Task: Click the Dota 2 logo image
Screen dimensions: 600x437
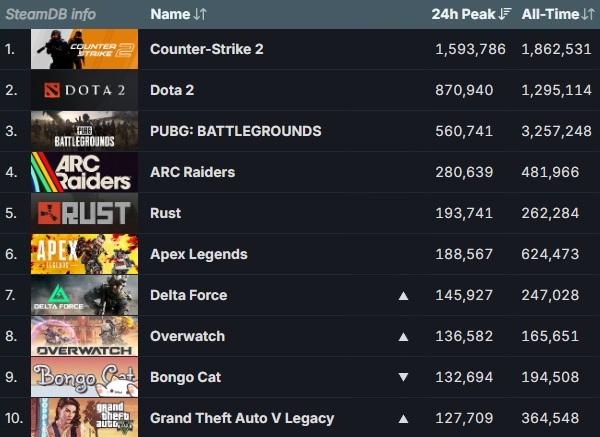Action: [x=84, y=90]
